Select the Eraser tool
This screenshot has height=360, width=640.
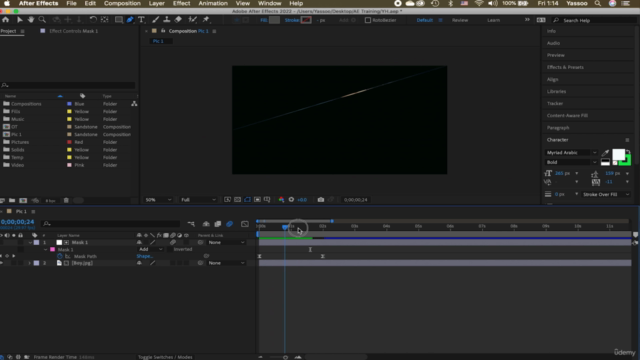(x=178, y=20)
